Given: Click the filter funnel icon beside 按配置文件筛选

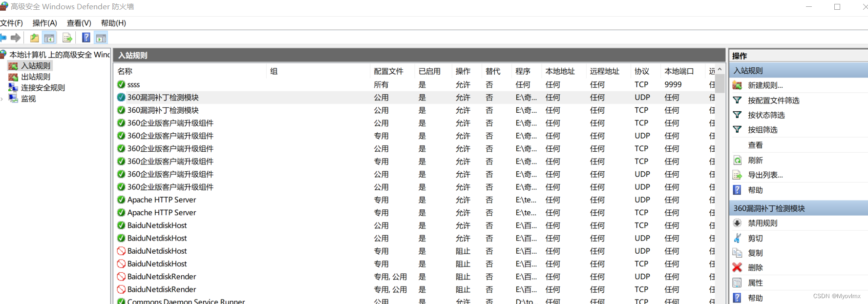Looking at the screenshot, I should (738, 100).
